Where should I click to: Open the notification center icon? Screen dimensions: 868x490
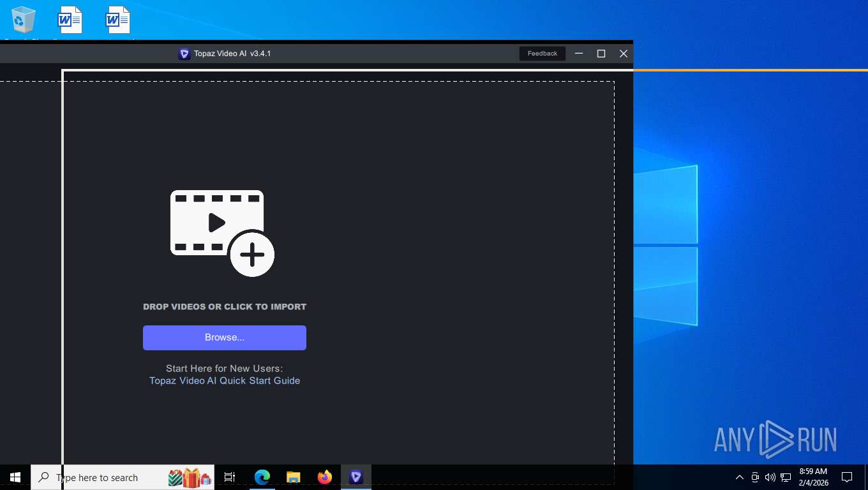click(847, 477)
